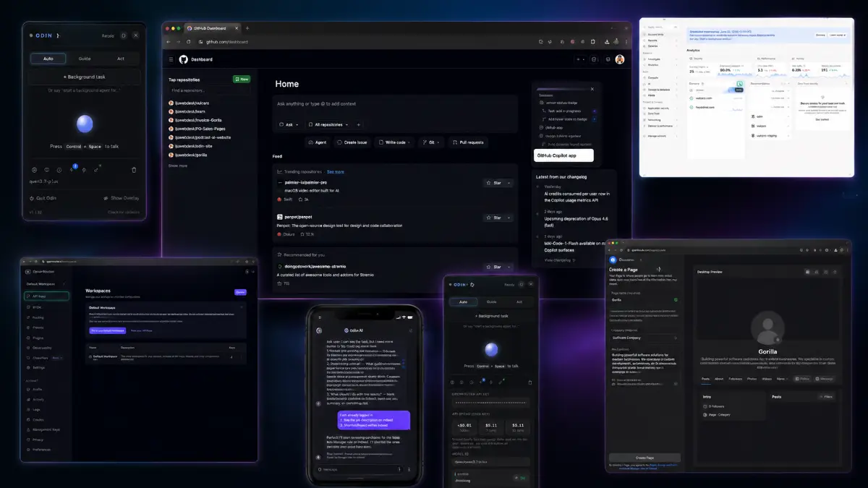Screen dimensions: 868x488
Task: Click the green New repository button
Action: point(242,79)
